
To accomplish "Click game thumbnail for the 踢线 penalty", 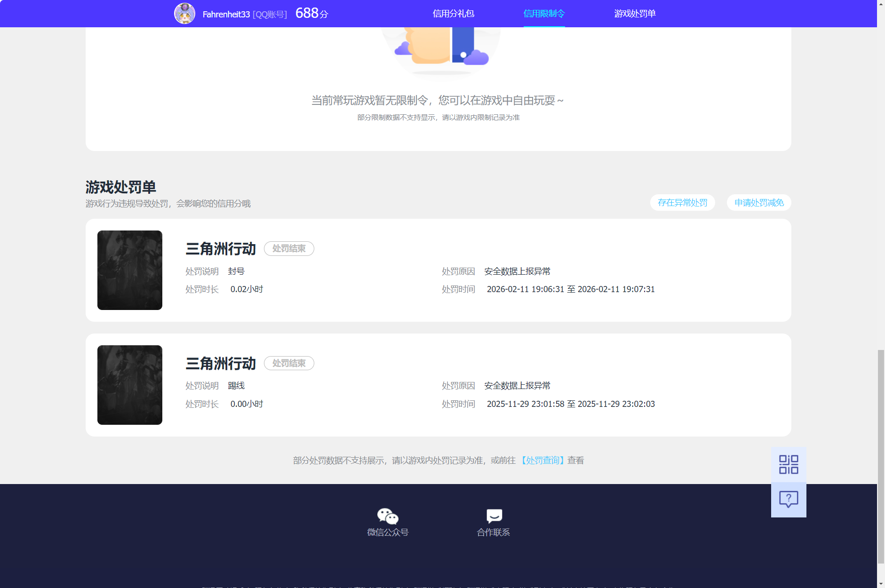I will click(x=130, y=385).
